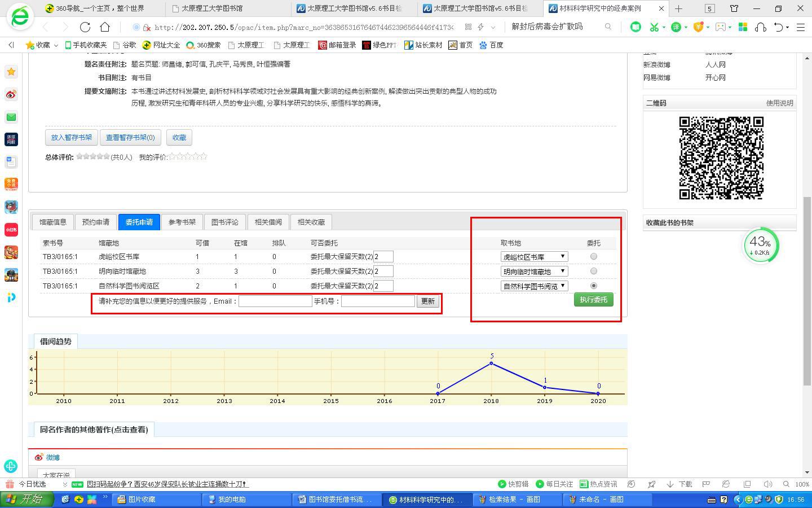
Task: Click the Email input field
Action: 275,301
